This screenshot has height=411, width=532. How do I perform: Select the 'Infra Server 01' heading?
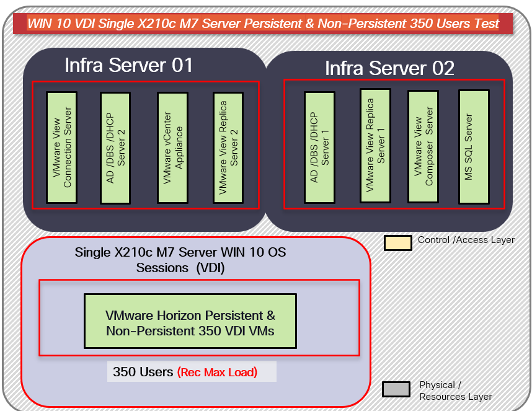coord(128,65)
